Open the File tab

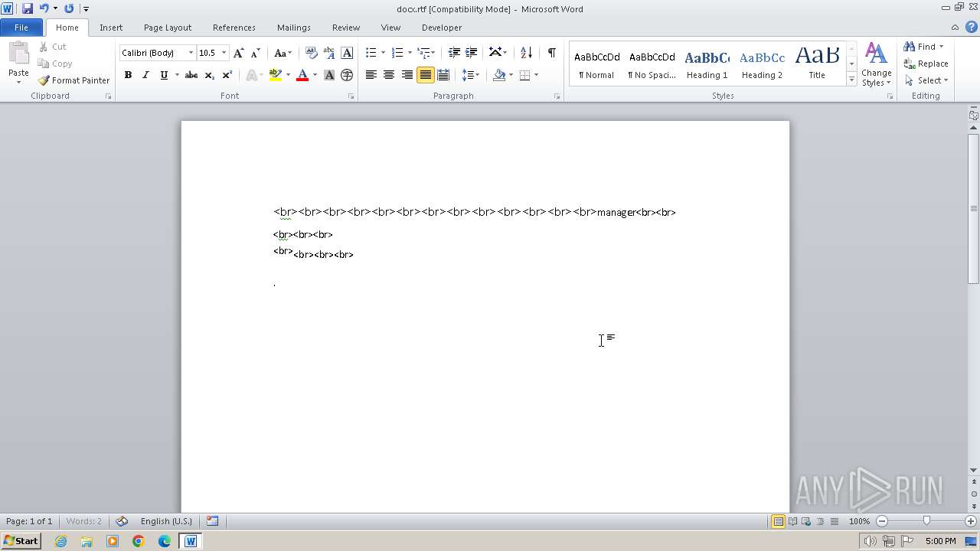(21, 28)
